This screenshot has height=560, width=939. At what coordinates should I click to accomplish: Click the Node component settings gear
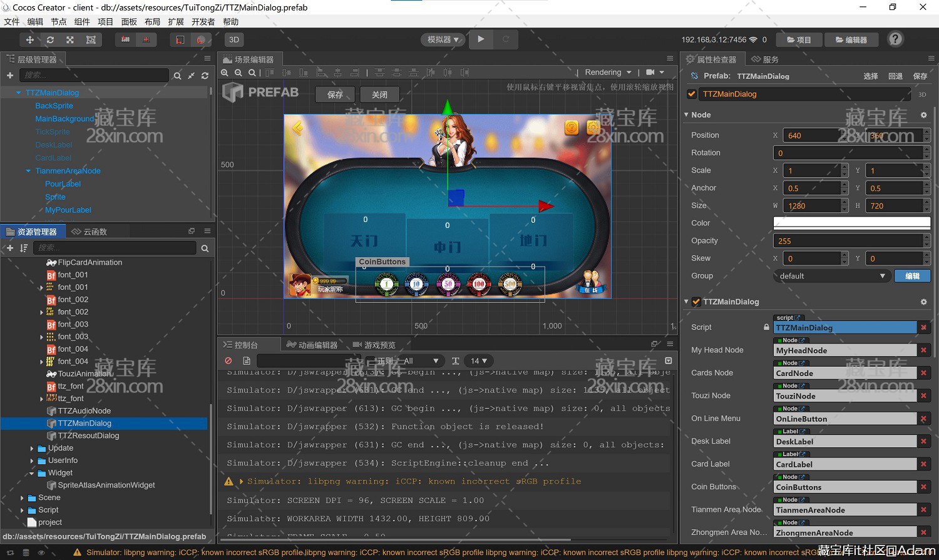(923, 115)
